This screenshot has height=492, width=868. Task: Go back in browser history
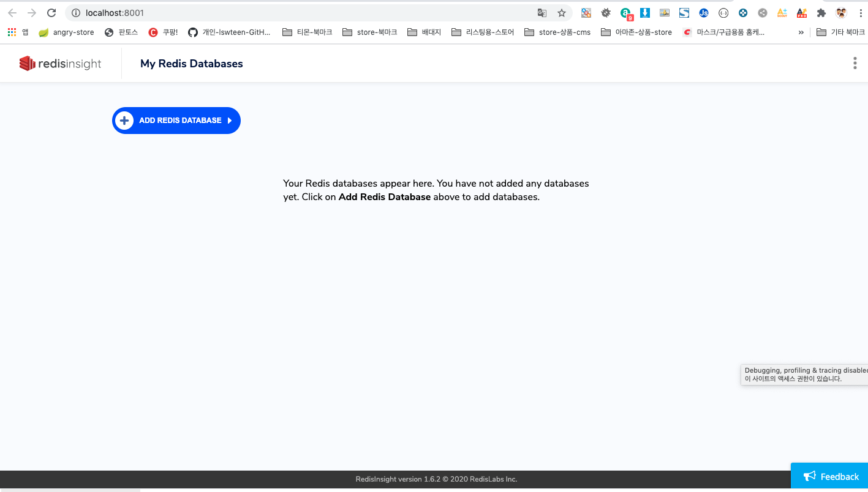[x=12, y=13]
